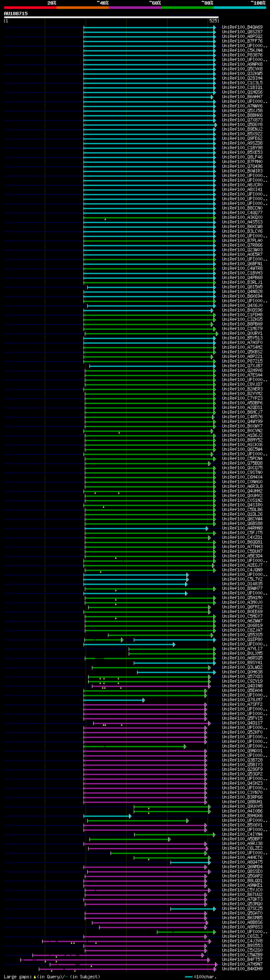Select label UniRef100_A7SFF2
The height and width of the screenshot is (980, 270).
[242, 705]
